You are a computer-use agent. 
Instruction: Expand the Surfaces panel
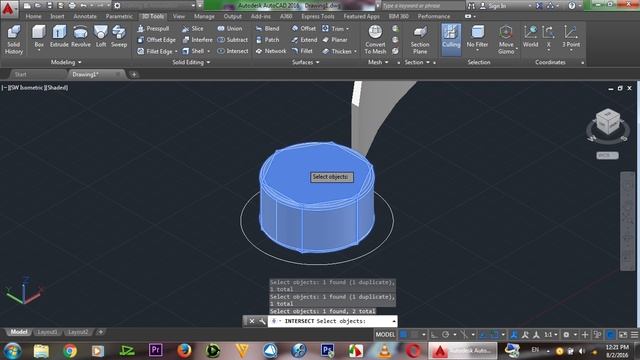click(306, 62)
